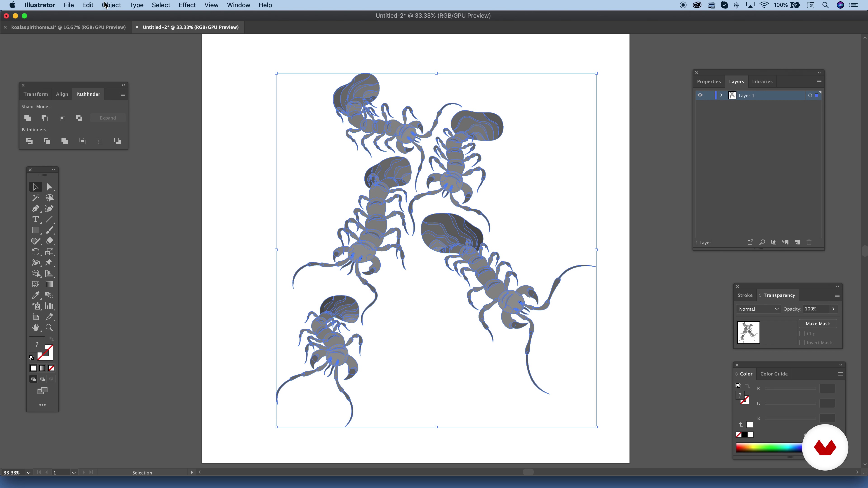Click the Minus Back pathfinder icon
The image size is (868, 488).
click(x=117, y=141)
